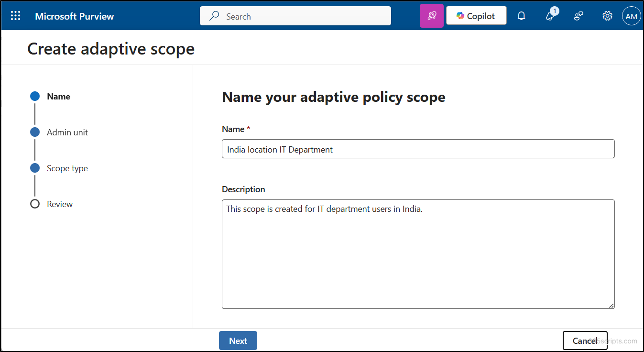Open the AM account avatar
Screen dimensions: 644x352
point(631,16)
